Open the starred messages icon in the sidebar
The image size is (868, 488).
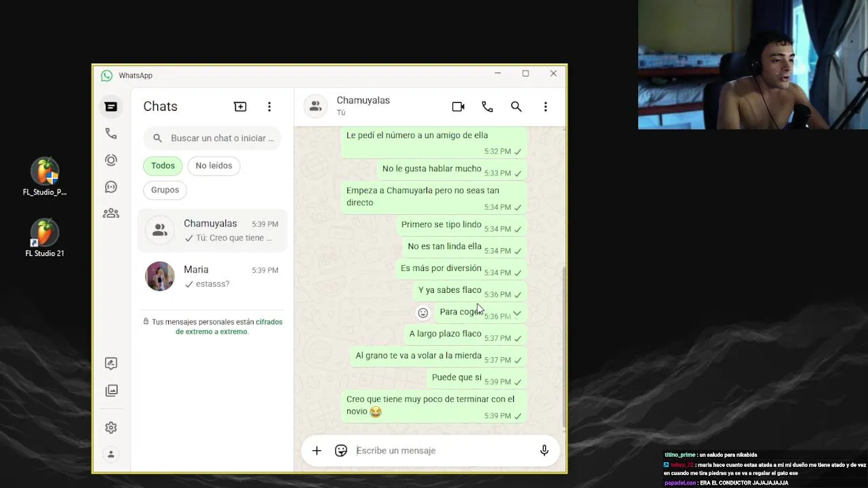[111, 363]
